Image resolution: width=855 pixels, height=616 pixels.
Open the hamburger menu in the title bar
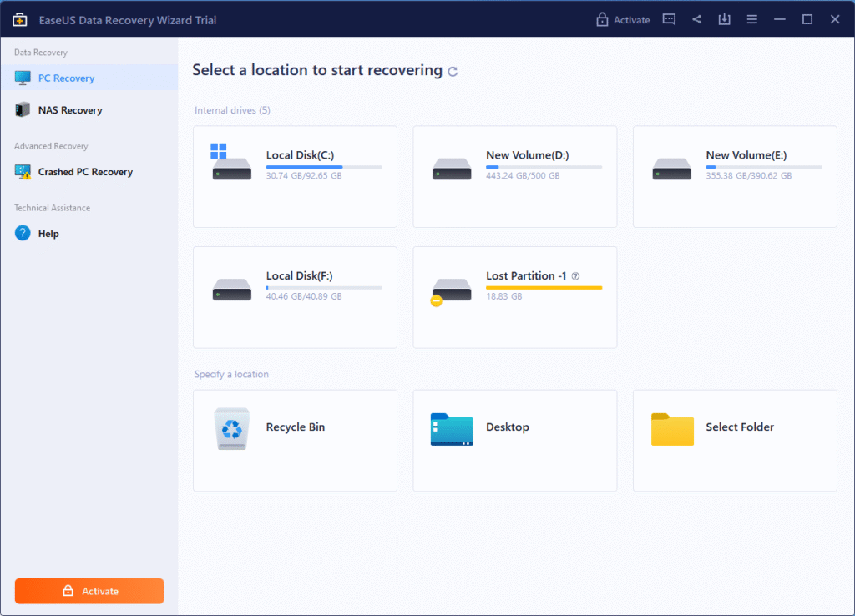coord(751,19)
